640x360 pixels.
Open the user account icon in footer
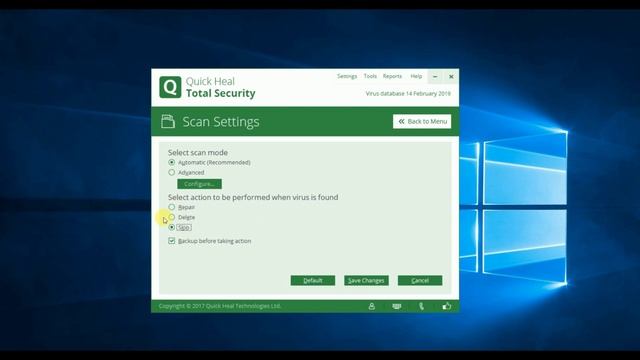(x=371, y=306)
